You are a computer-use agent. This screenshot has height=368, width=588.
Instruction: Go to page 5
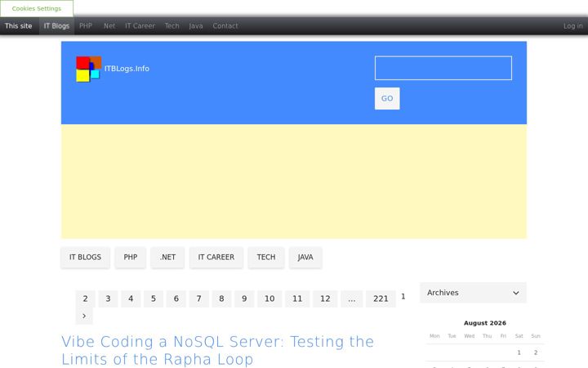pos(154,298)
